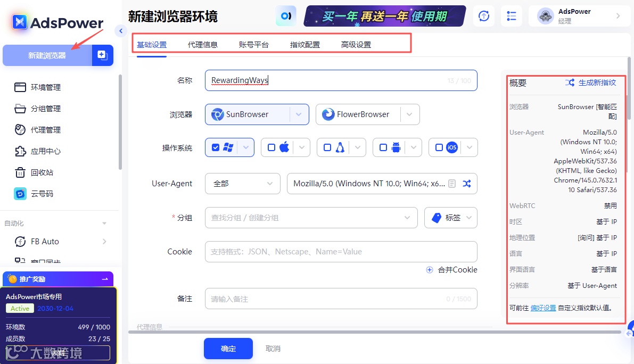Click the 合并Cookie link text

(x=457, y=270)
